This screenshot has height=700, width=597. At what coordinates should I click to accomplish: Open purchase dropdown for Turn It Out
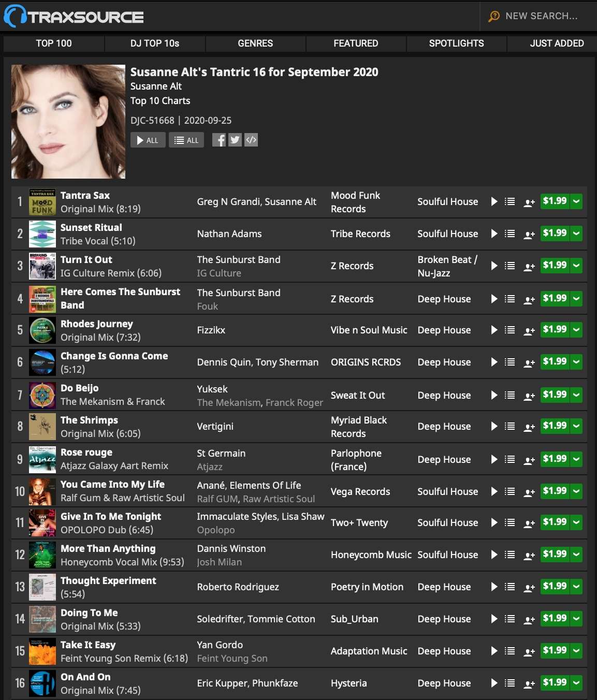(x=576, y=266)
